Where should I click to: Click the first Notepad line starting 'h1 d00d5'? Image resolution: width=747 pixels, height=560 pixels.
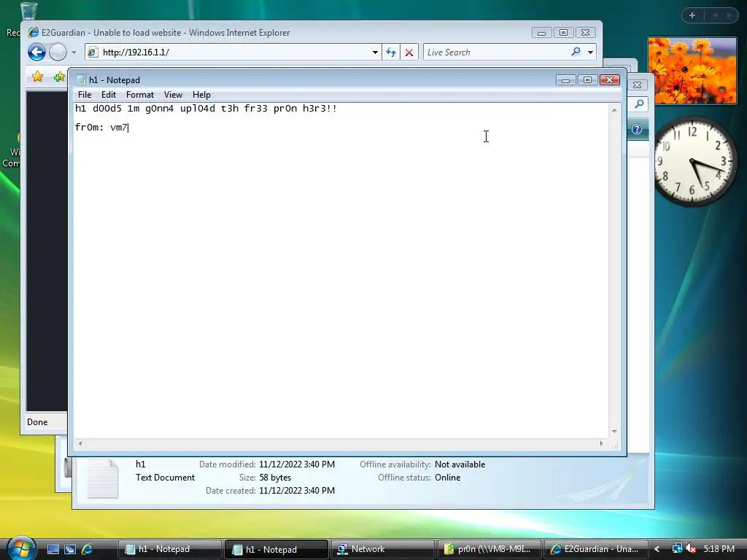(206, 108)
